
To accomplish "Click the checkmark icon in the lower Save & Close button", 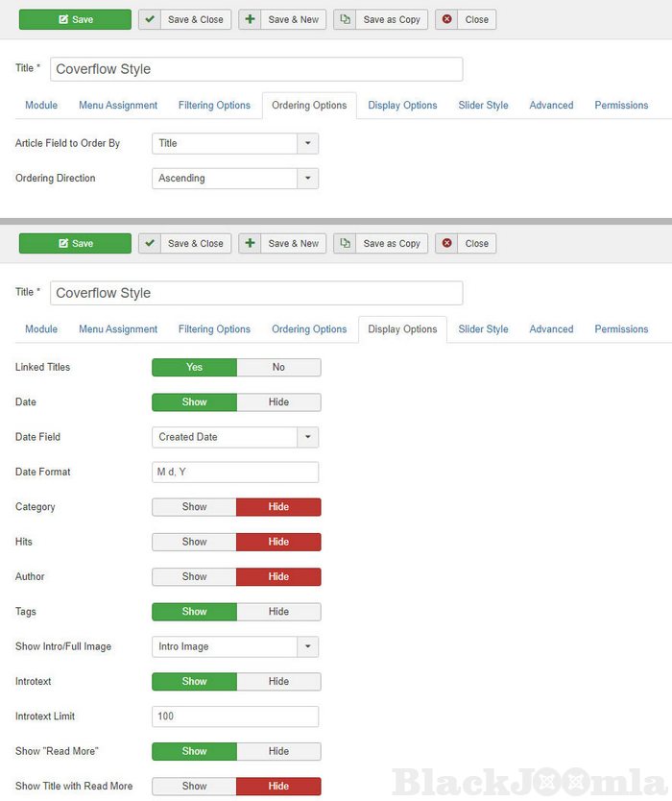I will (150, 244).
